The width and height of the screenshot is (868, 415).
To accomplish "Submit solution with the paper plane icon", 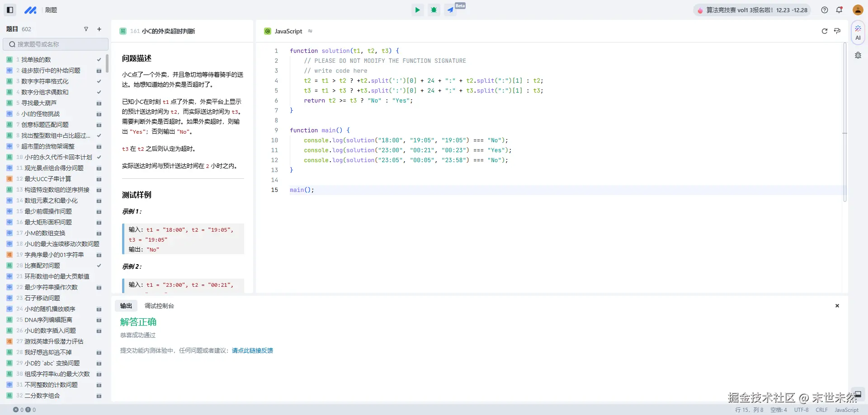I will (x=451, y=10).
